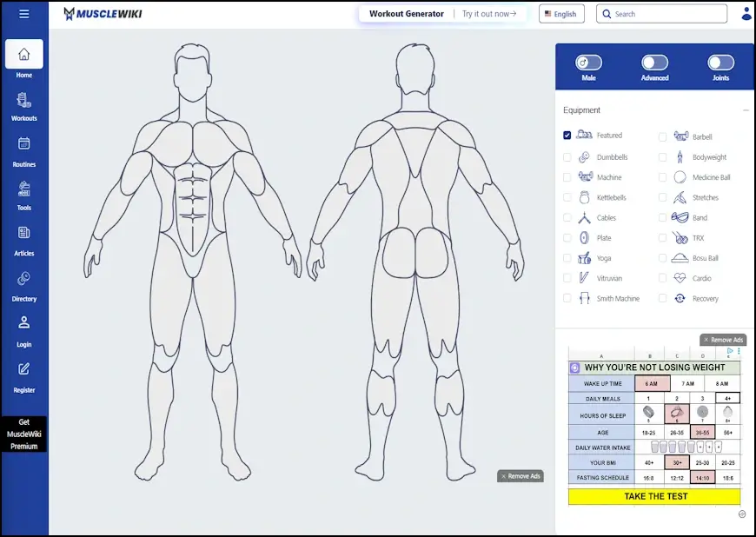Screen dimensions: 756x537
Task: Open the English language dropdown
Action: [561, 14]
